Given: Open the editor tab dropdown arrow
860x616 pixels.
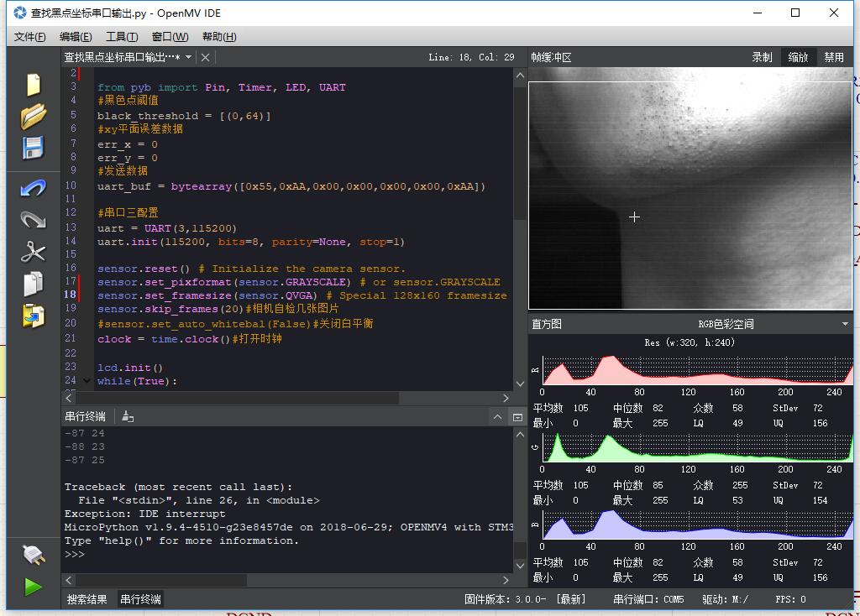Looking at the screenshot, I should tap(189, 57).
